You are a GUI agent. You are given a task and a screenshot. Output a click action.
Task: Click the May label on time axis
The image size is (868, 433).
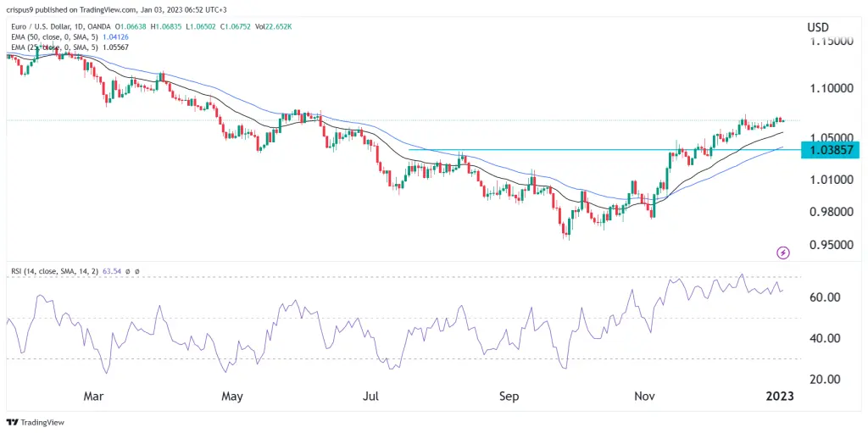click(232, 397)
